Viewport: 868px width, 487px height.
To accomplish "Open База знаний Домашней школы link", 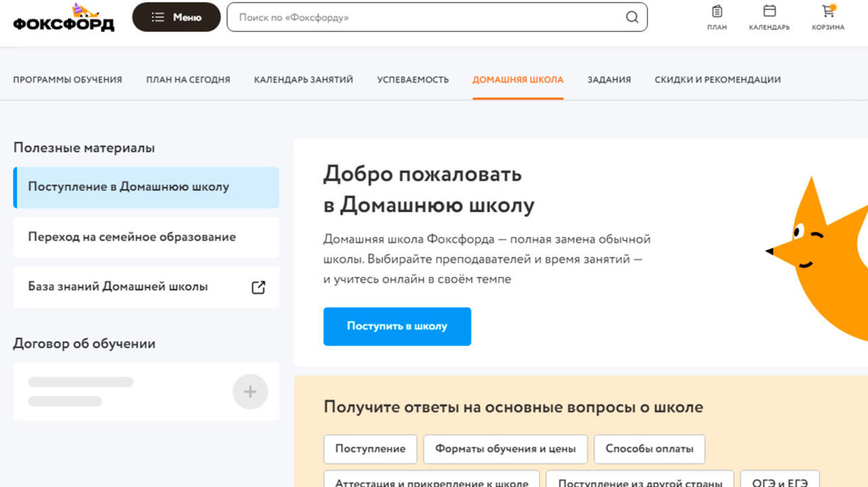I will (x=146, y=287).
